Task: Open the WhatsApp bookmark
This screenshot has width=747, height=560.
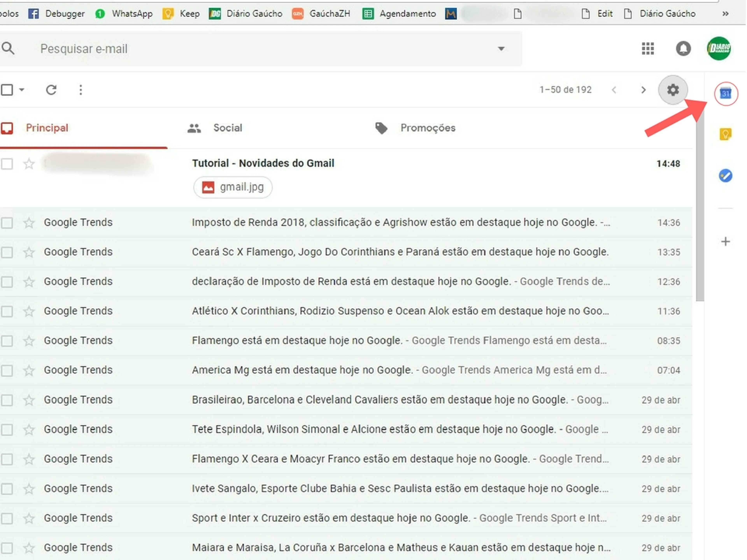Action: point(124,13)
